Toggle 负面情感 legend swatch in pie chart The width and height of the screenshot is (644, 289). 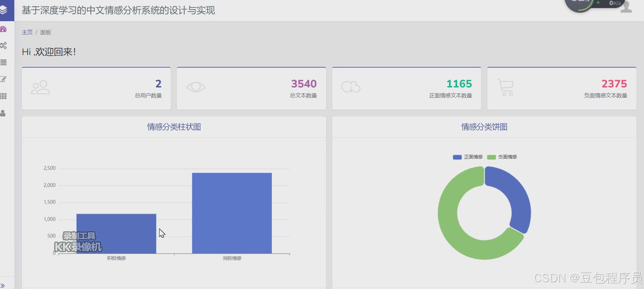(491, 157)
